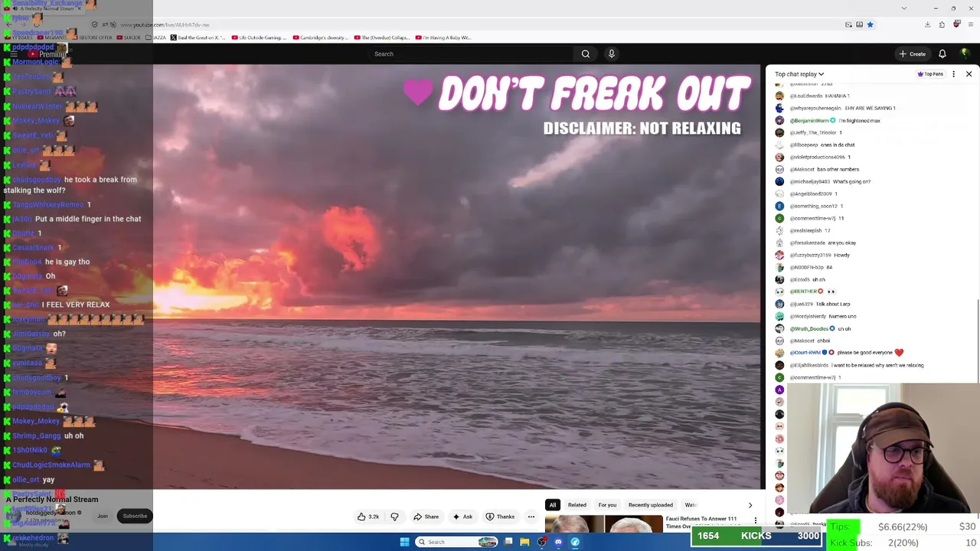Click picture-in-picture icon in address bar
Screen dimensions: 980x551
pos(848,24)
